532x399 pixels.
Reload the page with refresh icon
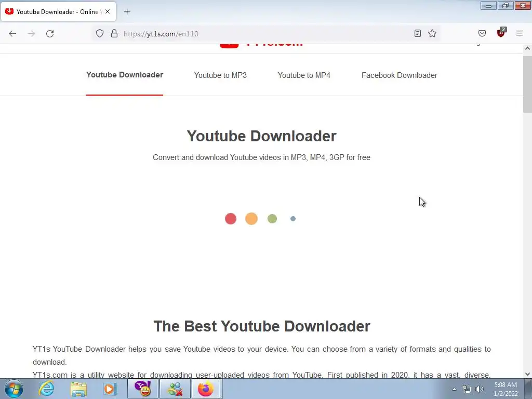(x=50, y=34)
